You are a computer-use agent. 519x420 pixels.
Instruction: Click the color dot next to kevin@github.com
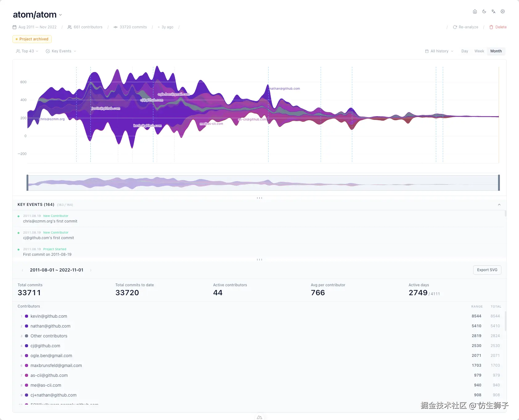point(27,316)
